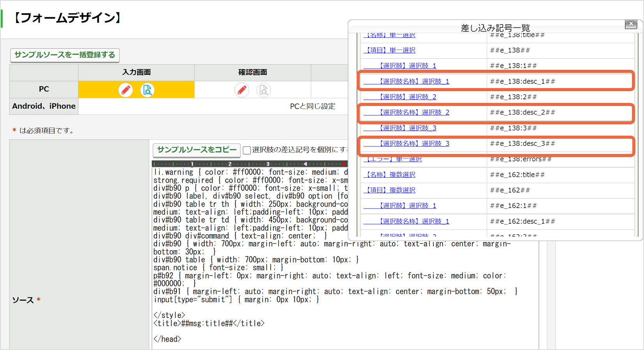Click ##e_138:1## code cell

click(x=561, y=66)
